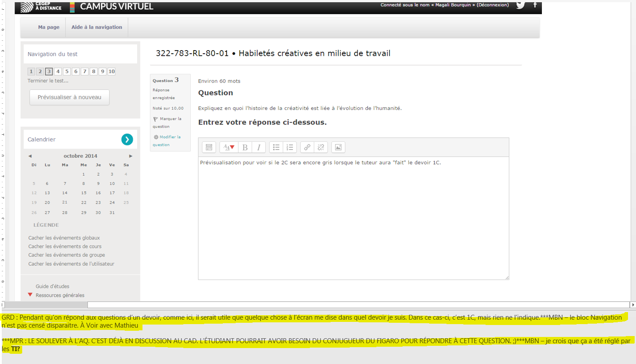The height and width of the screenshot is (364, 636).
Task: Click the insert link icon
Action: point(307,148)
